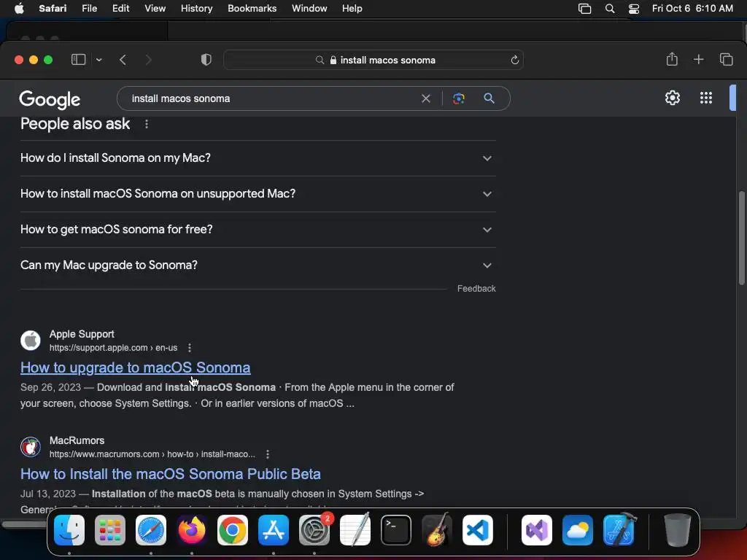
Task: Open the sidebar options chevron
Action: (99, 60)
